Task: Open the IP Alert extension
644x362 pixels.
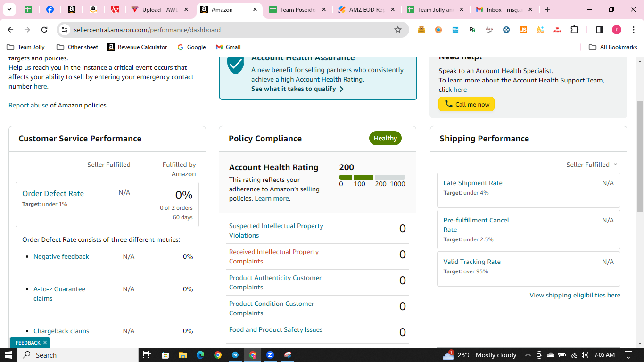Action: click(x=557, y=30)
